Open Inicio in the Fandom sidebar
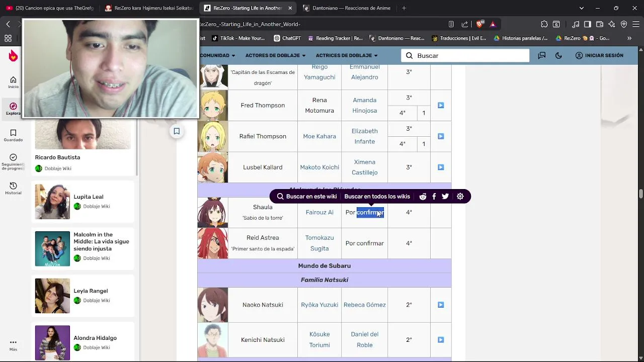This screenshot has width=644, height=362. click(13, 83)
